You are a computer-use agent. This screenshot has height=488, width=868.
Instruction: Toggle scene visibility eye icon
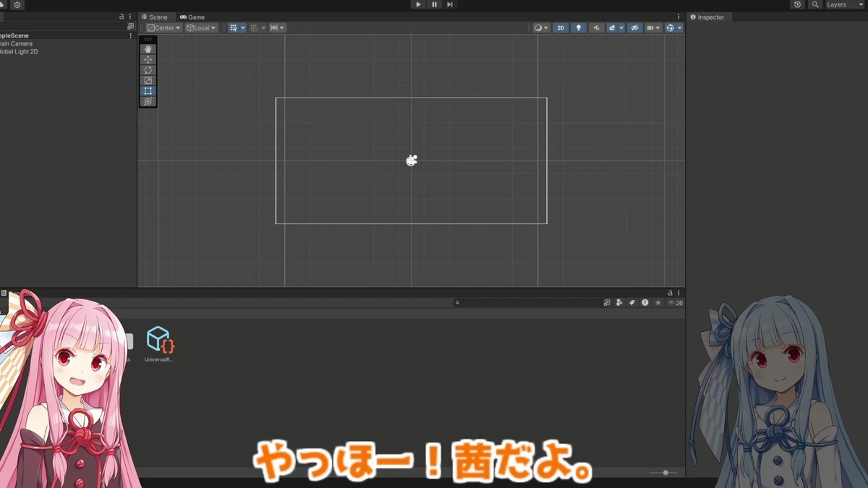coord(634,27)
